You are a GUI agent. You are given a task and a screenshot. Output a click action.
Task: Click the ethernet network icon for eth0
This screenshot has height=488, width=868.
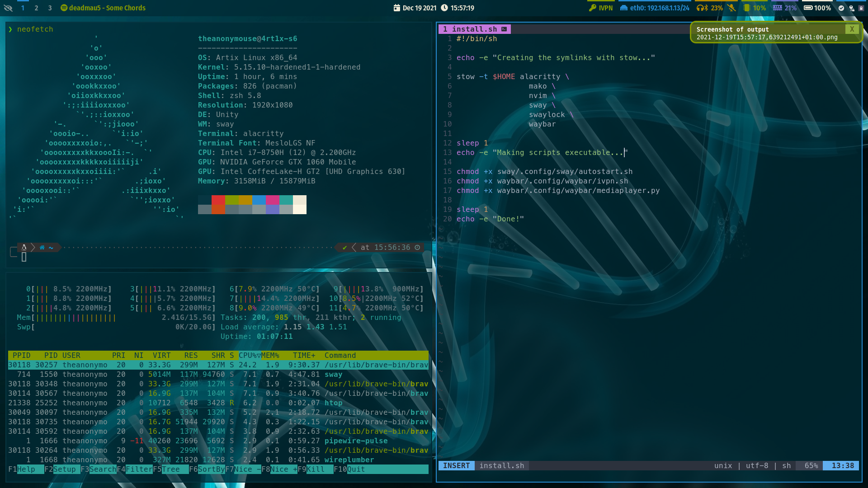tap(623, 8)
